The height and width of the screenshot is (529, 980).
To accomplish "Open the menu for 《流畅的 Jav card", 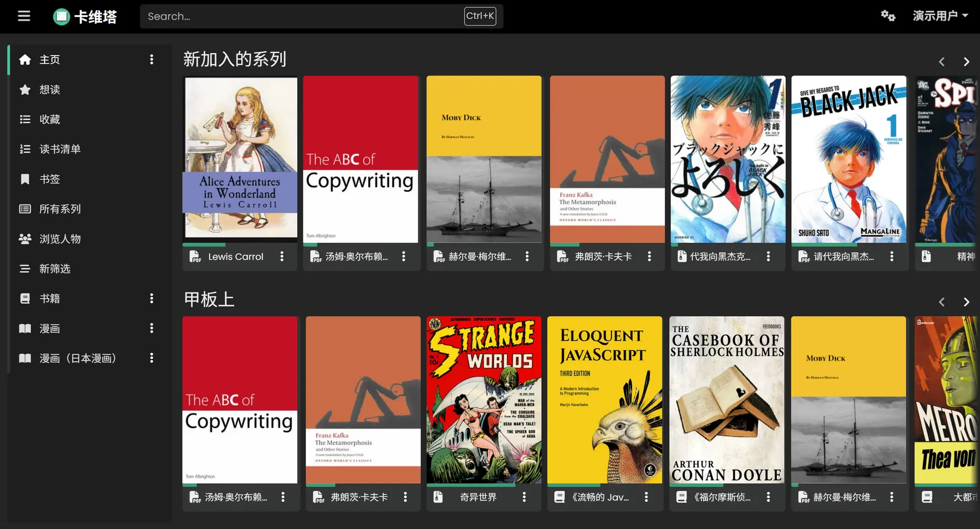I will click(646, 497).
